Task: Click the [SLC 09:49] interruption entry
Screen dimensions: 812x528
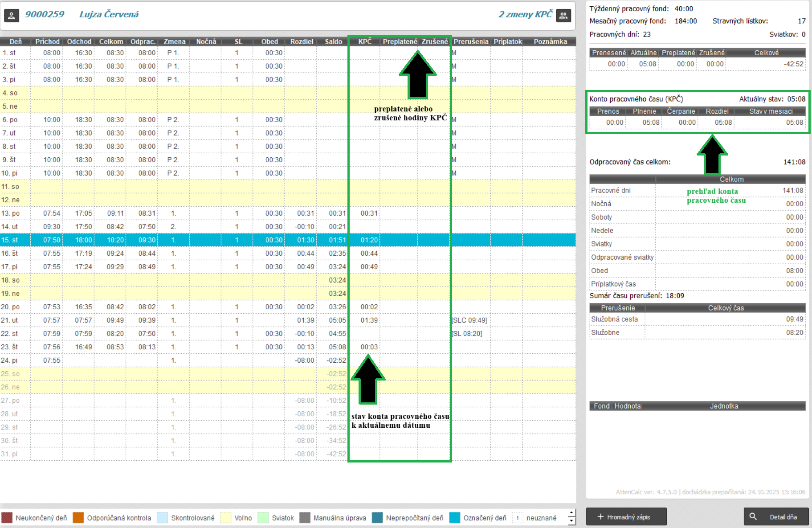Action: click(470, 320)
